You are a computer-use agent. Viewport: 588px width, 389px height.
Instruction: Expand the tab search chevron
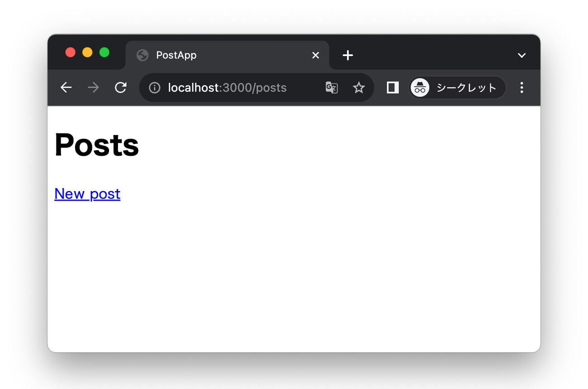pos(522,55)
